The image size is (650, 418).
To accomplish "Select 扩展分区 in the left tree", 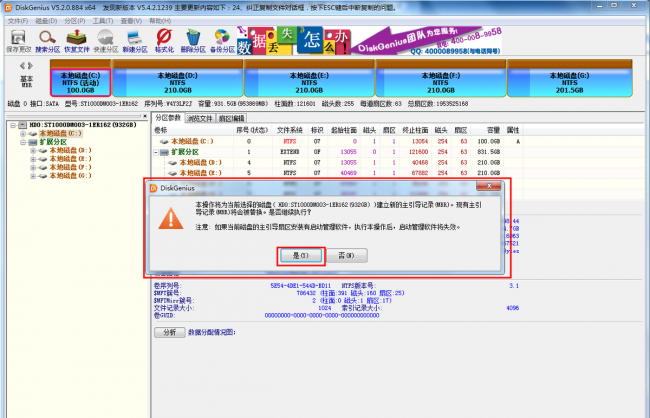I will (x=53, y=142).
